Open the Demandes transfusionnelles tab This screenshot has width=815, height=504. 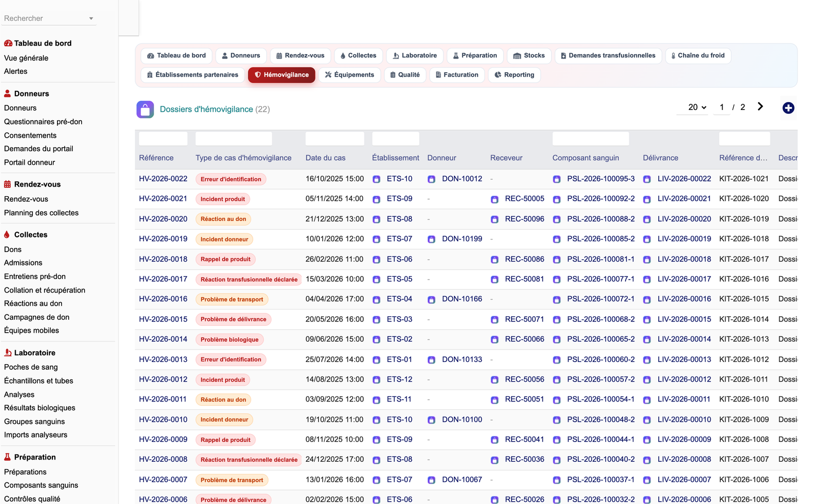(x=609, y=55)
